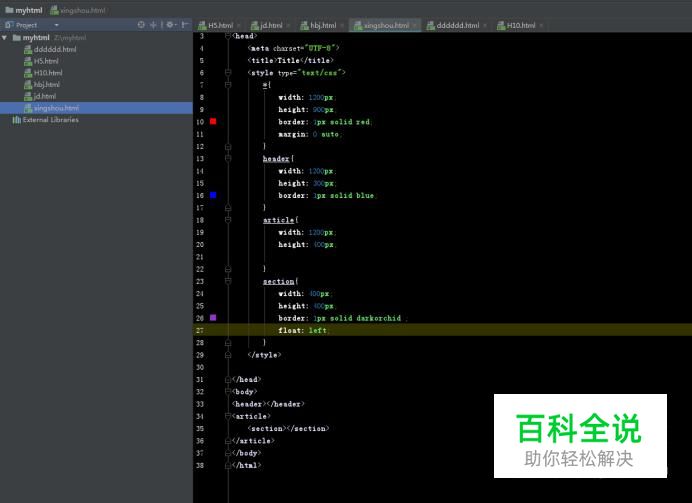This screenshot has width=692, height=503.
Task: Click the section element on line 35
Action: [289, 428]
